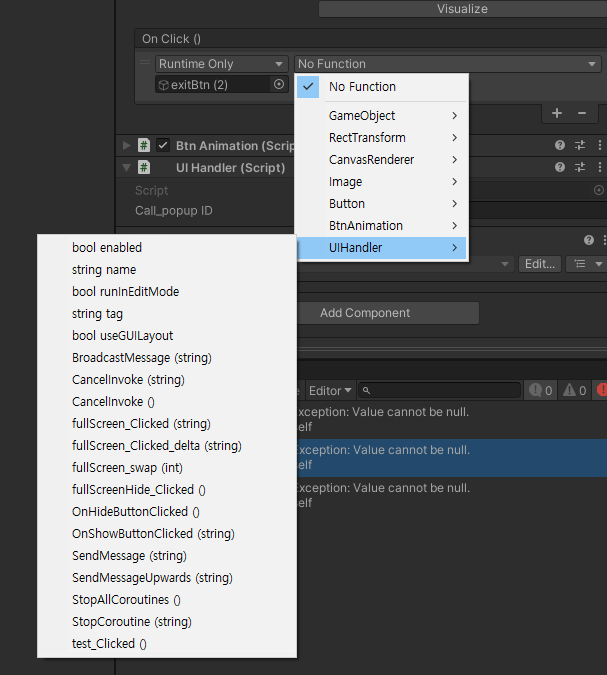Remove On Click event with minus icon
This screenshot has height=675, width=607.
coord(582,113)
